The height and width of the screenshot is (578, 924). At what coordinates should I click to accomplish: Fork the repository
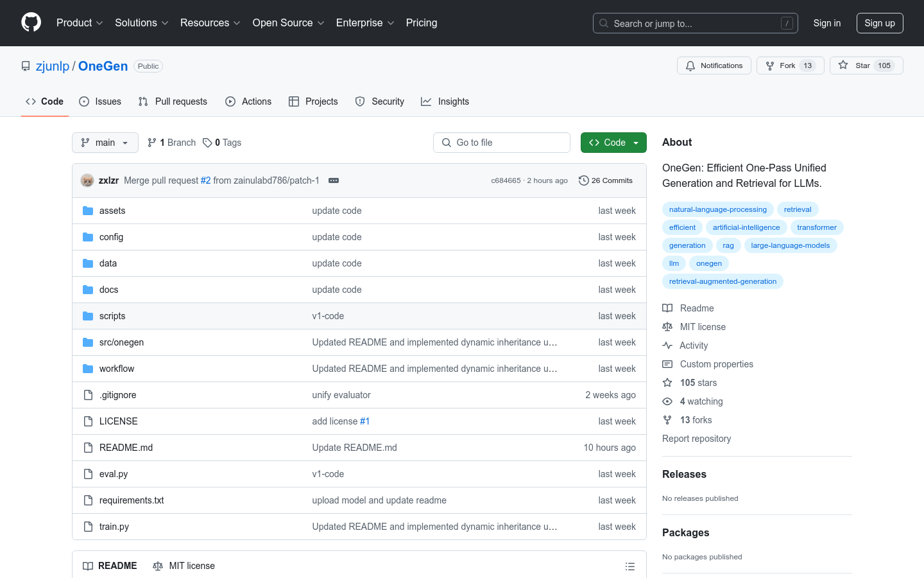pos(790,66)
